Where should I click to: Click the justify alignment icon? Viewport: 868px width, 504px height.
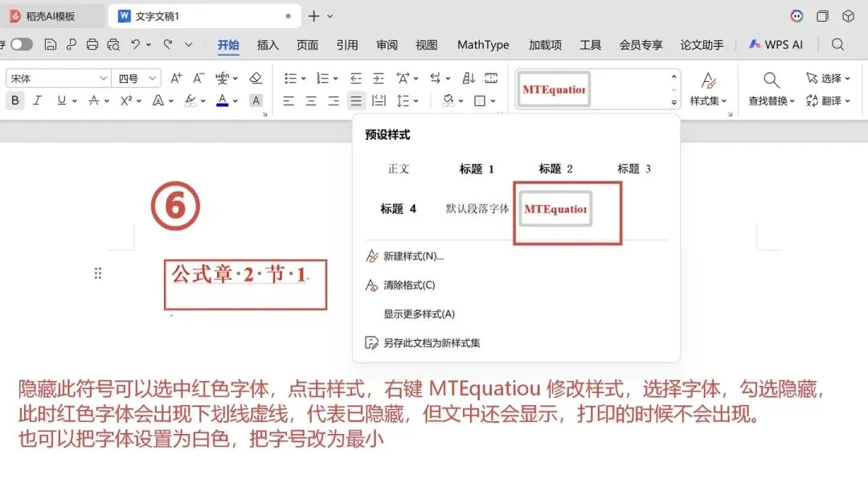click(355, 100)
